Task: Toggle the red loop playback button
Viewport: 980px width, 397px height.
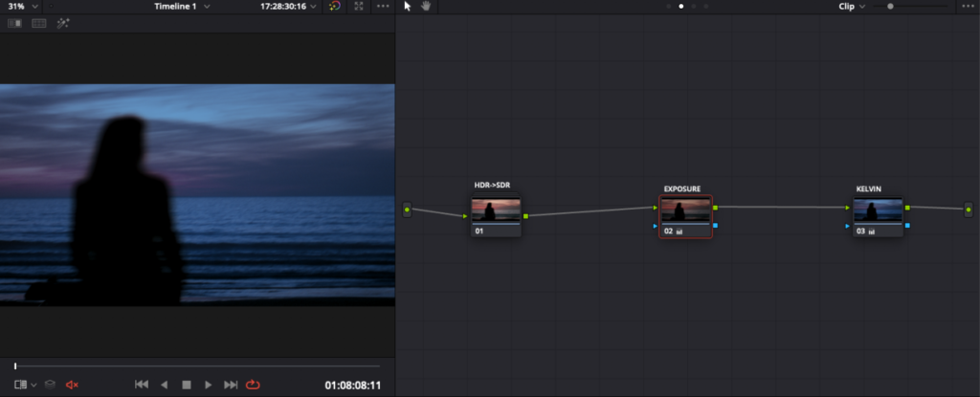Action: (x=253, y=385)
